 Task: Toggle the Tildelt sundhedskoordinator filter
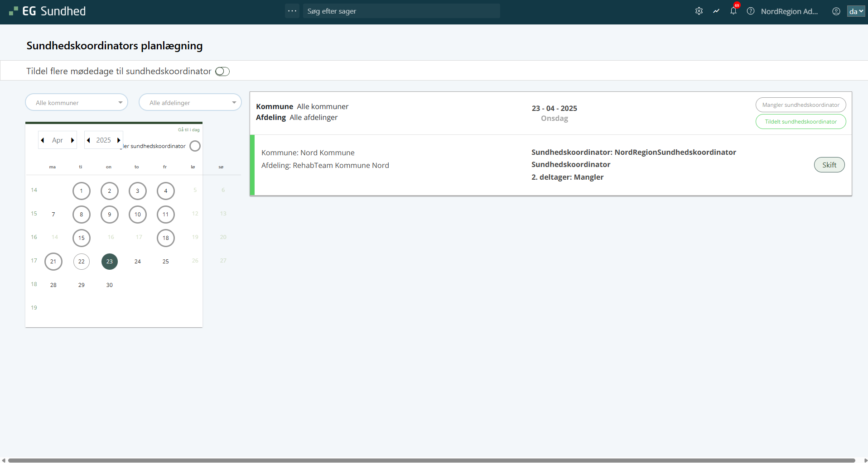(x=800, y=122)
